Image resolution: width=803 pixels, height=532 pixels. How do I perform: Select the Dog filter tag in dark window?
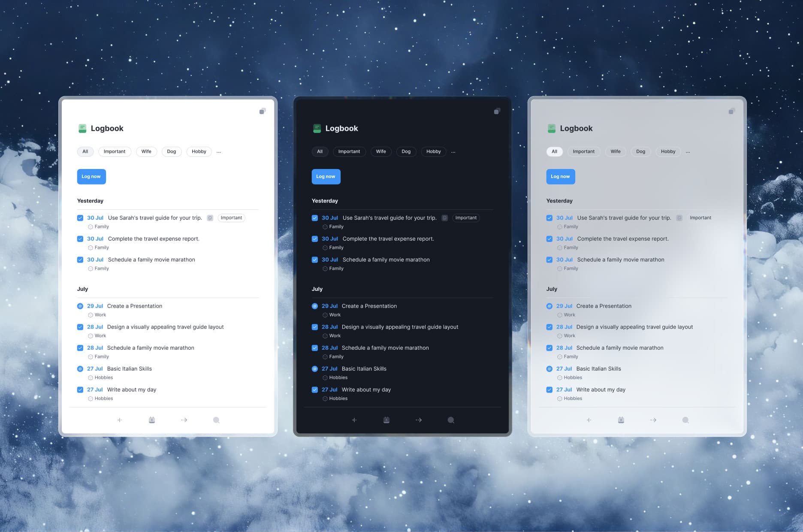[406, 151]
